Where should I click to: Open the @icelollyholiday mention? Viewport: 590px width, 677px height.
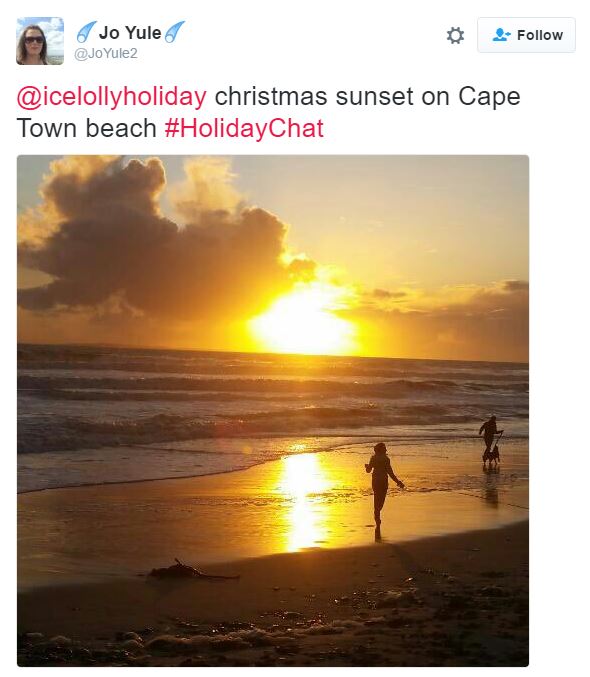(111, 96)
